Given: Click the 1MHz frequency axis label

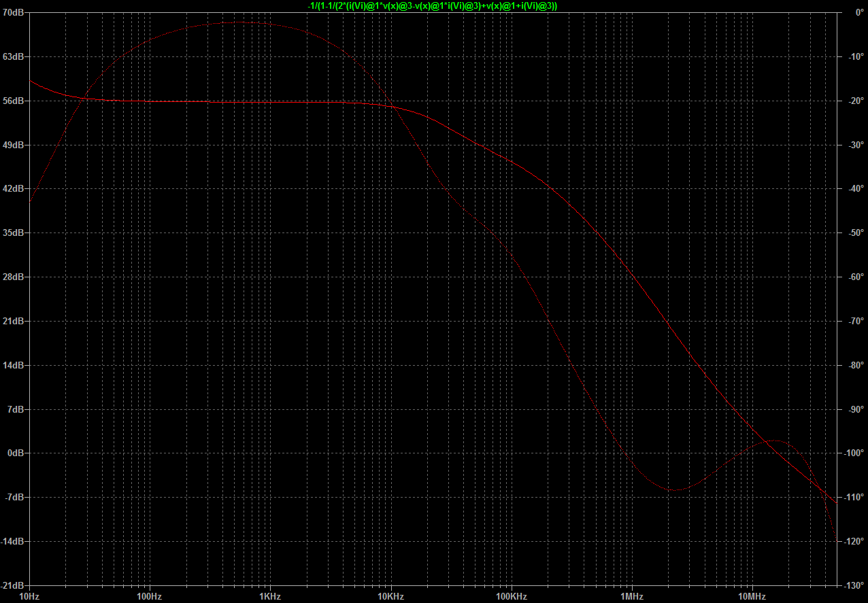Looking at the screenshot, I should pyautogui.click(x=632, y=596).
